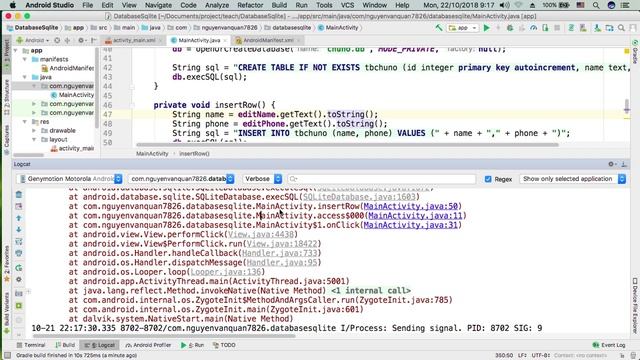Start debugging with the Debug bug icon

pyautogui.click(x=510, y=28)
